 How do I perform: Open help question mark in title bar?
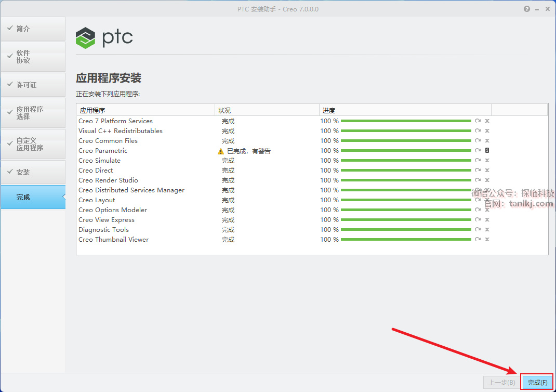tap(527, 9)
